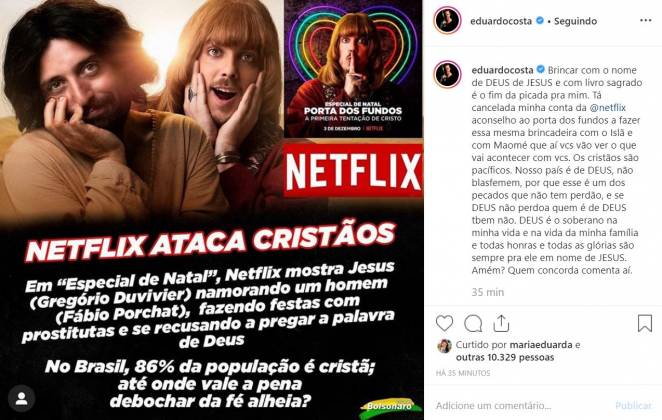Click the Publicar button

[633, 406]
